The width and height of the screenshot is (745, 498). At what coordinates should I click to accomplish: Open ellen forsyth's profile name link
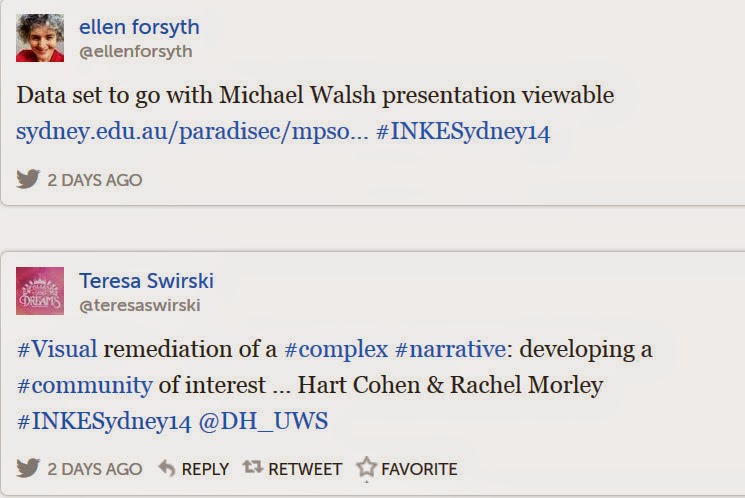tap(139, 26)
